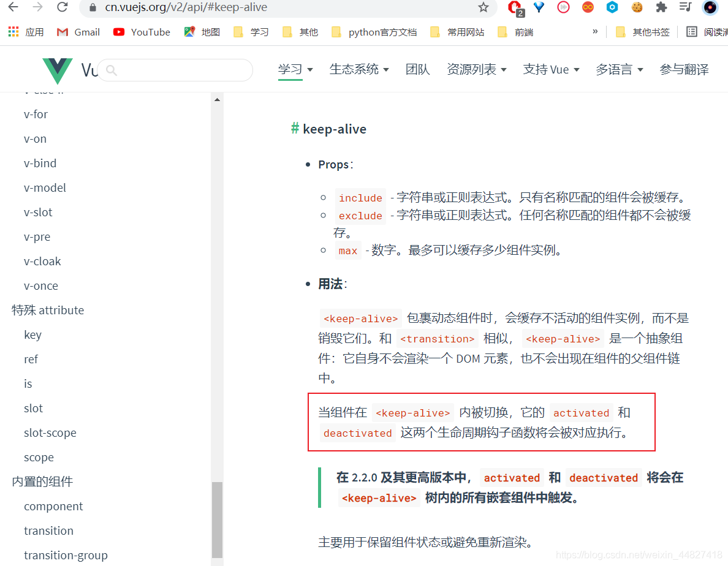Open the 地图 maps bookmark

tap(202, 32)
